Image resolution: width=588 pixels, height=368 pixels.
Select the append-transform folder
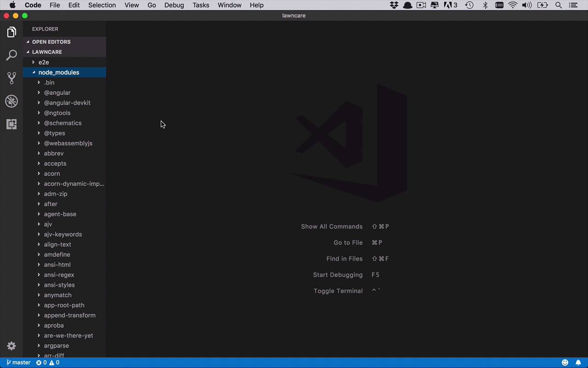pyautogui.click(x=69, y=315)
